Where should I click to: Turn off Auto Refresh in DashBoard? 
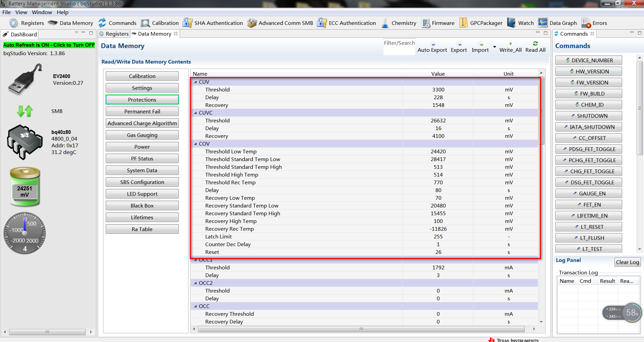49,45
